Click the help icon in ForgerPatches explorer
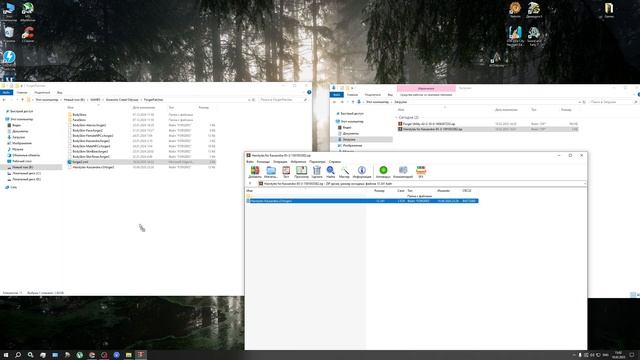The image size is (640, 360). tap(309, 92)
